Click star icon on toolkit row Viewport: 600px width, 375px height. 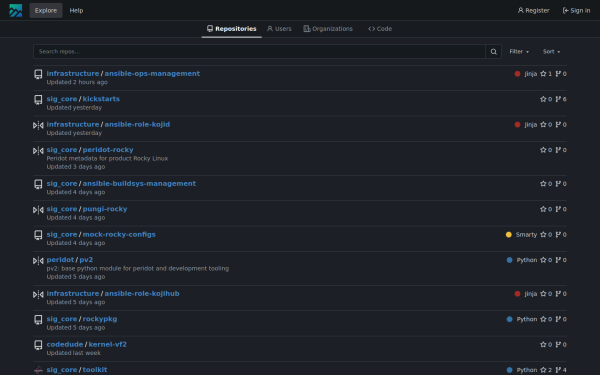coord(543,370)
